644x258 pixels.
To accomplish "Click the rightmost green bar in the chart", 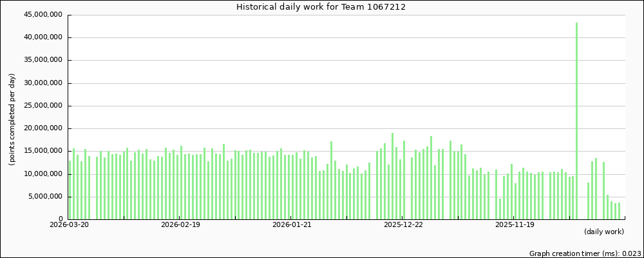I will click(619, 211).
